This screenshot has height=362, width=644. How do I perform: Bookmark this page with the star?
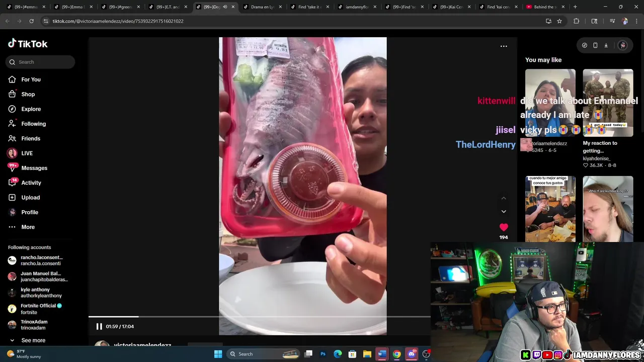pyautogui.click(x=559, y=21)
